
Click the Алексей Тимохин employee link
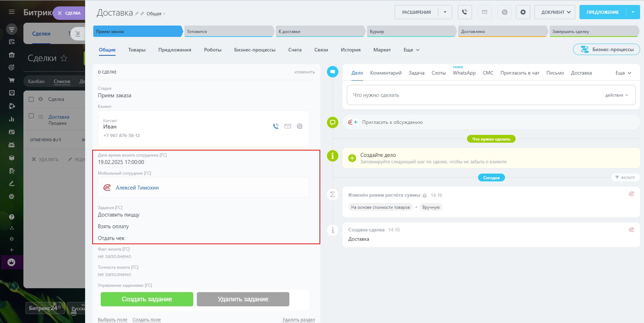tap(137, 188)
